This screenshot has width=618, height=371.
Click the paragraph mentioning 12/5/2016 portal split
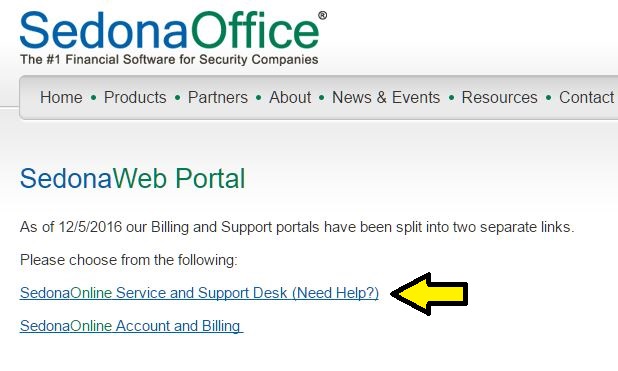pyautogui.click(x=297, y=227)
